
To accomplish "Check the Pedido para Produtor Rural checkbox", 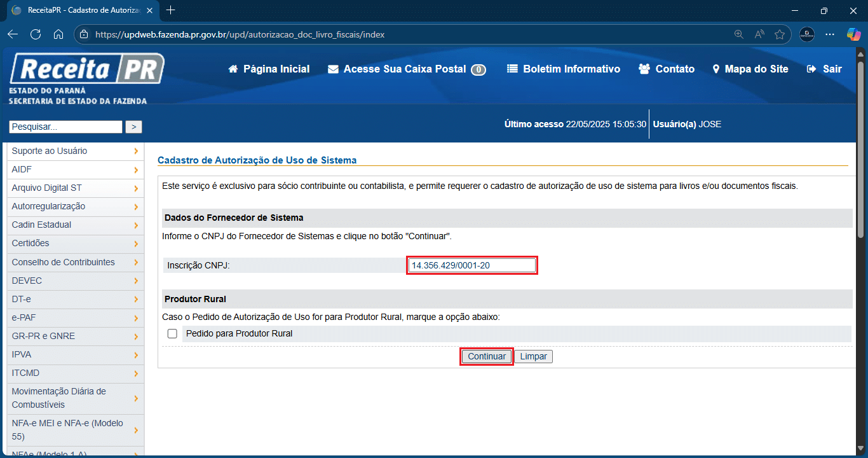I will tap(172, 333).
